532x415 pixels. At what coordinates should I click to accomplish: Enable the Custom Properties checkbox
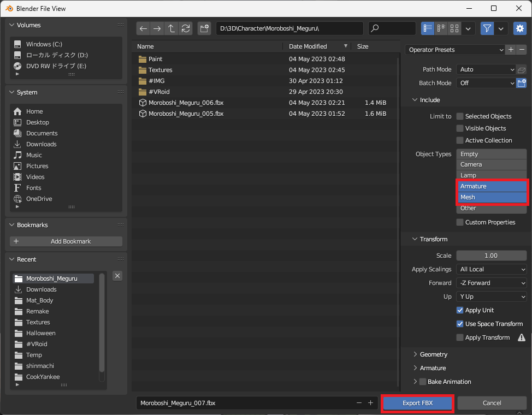[x=460, y=222]
